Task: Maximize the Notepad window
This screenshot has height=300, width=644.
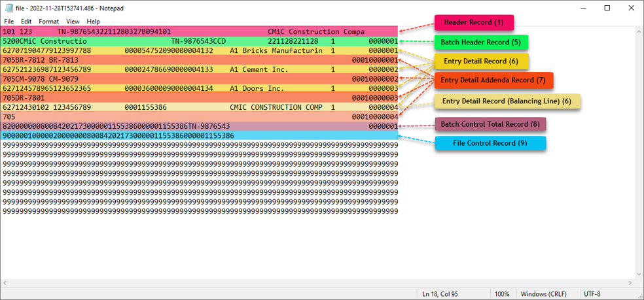Action: point(607,8)
